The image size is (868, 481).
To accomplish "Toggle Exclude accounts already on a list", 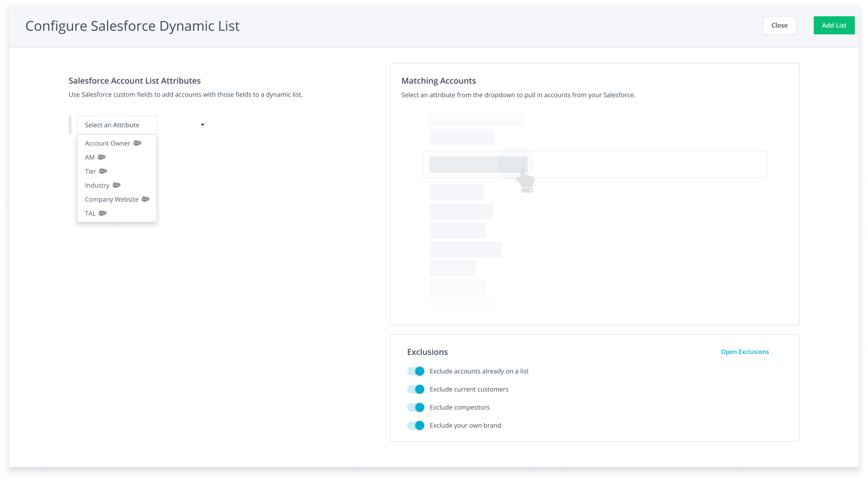I will 416,371.
